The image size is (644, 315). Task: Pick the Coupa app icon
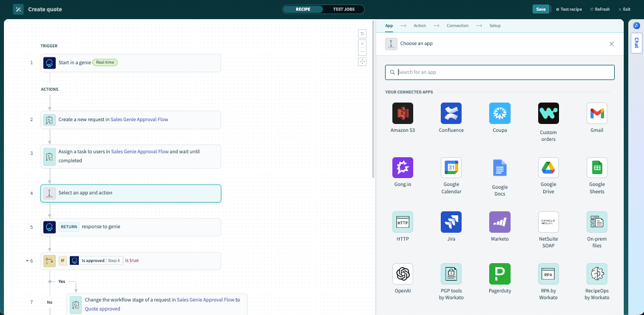499,113
